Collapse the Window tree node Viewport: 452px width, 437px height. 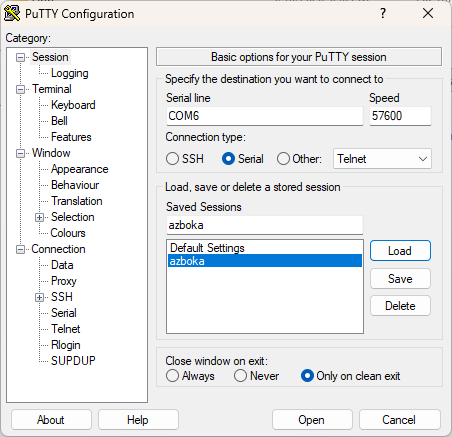pyautogui.click(x=21, y=153)
